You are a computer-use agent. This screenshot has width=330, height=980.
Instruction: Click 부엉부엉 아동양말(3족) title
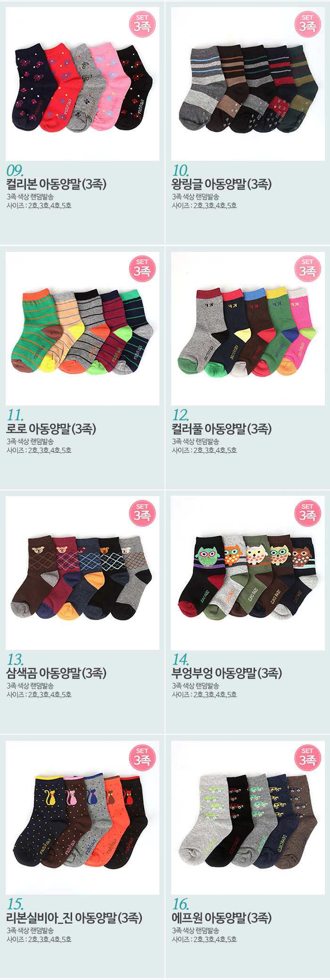pyautogui.click(x=227, y=673)
